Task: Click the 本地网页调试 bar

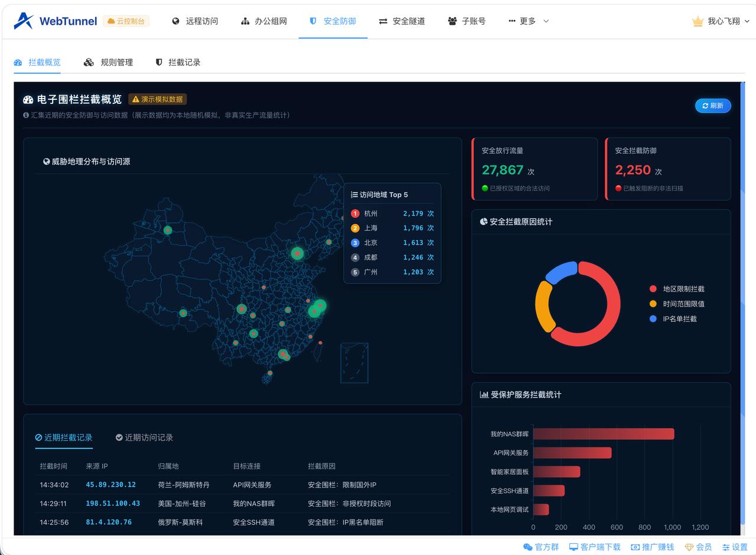Action: pyautogui.click(x=541, y=510)
